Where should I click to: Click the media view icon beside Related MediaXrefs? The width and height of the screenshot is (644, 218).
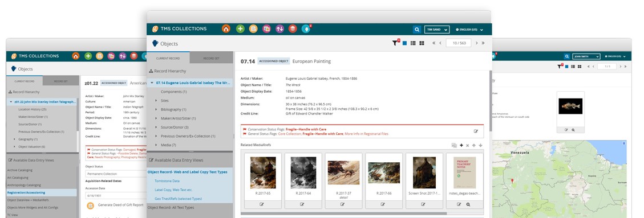(454, 145)
